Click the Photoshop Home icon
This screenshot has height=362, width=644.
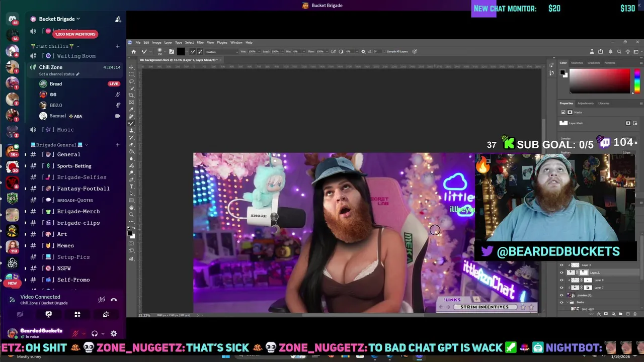point(133,51)
